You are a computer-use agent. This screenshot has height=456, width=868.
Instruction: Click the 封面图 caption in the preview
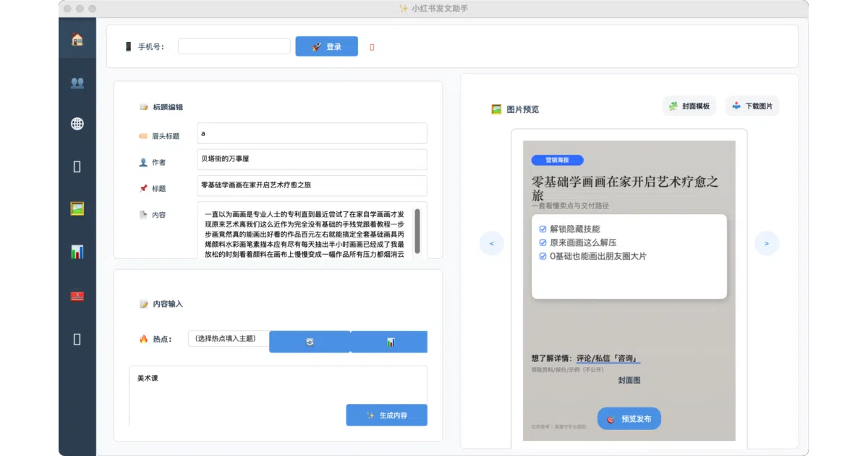pyautogui.click(x=629, y=380)
